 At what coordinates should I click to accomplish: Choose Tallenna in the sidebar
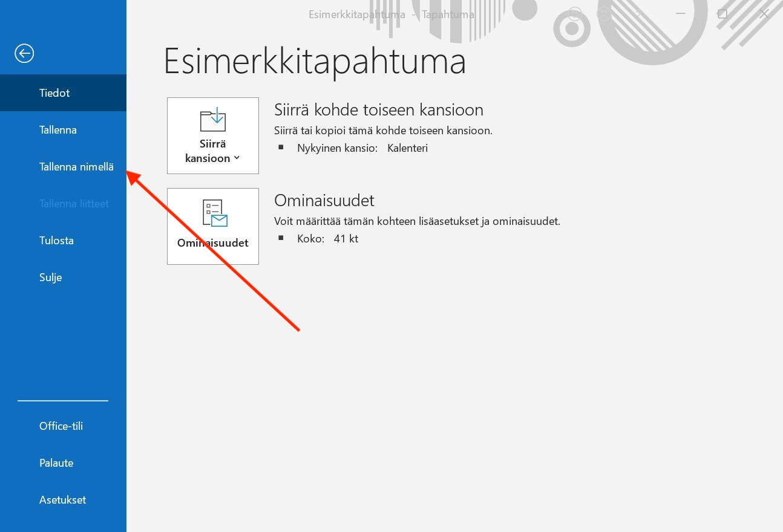pos(58,130)
